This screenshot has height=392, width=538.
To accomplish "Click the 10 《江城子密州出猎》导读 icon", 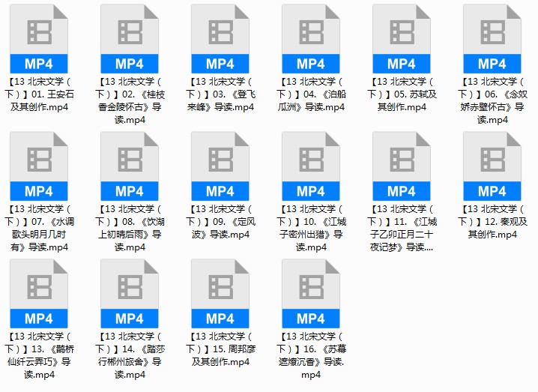I will (x=311, y=166).
